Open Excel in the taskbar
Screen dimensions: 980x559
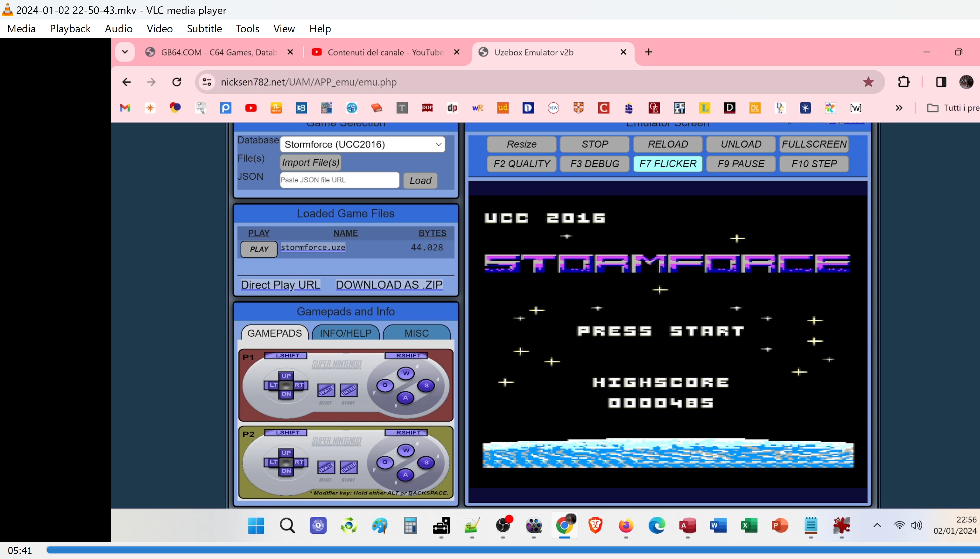point(749,525)
